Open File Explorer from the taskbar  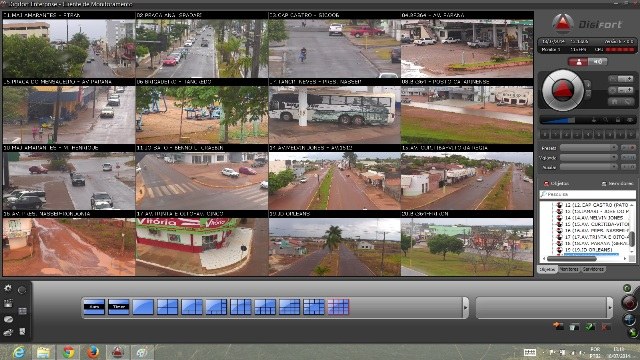(x=43, y=352)
